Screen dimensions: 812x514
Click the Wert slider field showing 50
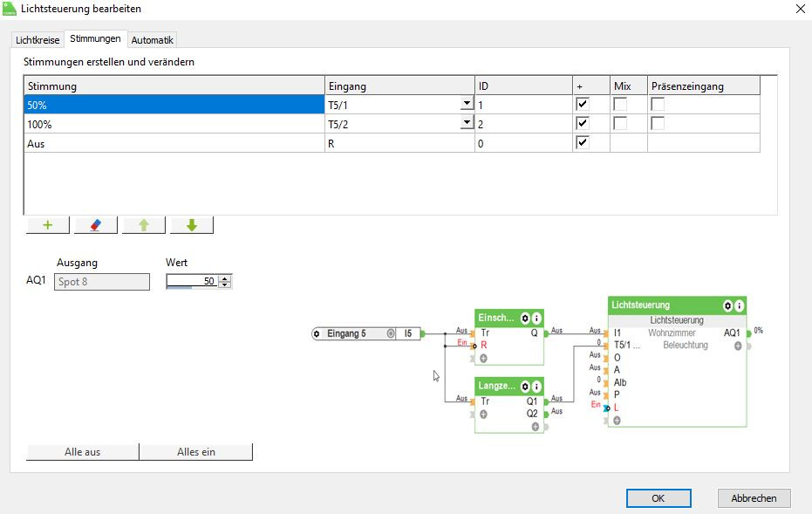point(192,281)
